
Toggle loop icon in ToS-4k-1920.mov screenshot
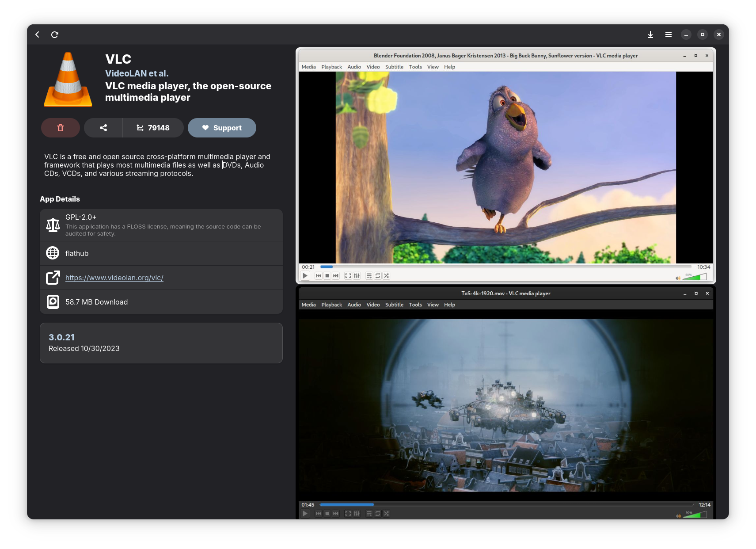(378, 514)
